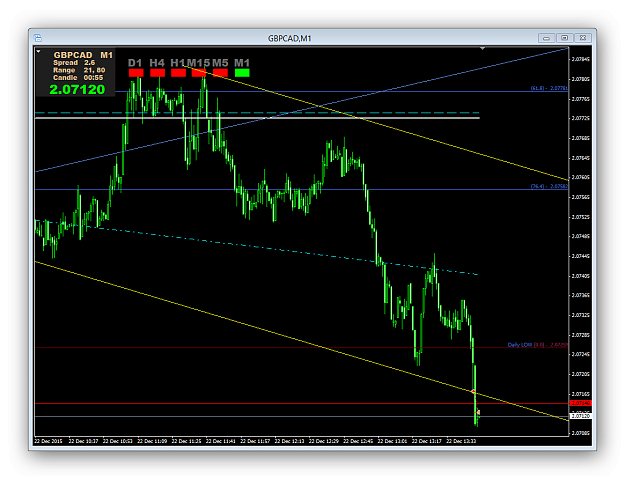The image size is (625, 479).
Task: Click the 61.8 Fibonacci level label
Action: point(549,88)
